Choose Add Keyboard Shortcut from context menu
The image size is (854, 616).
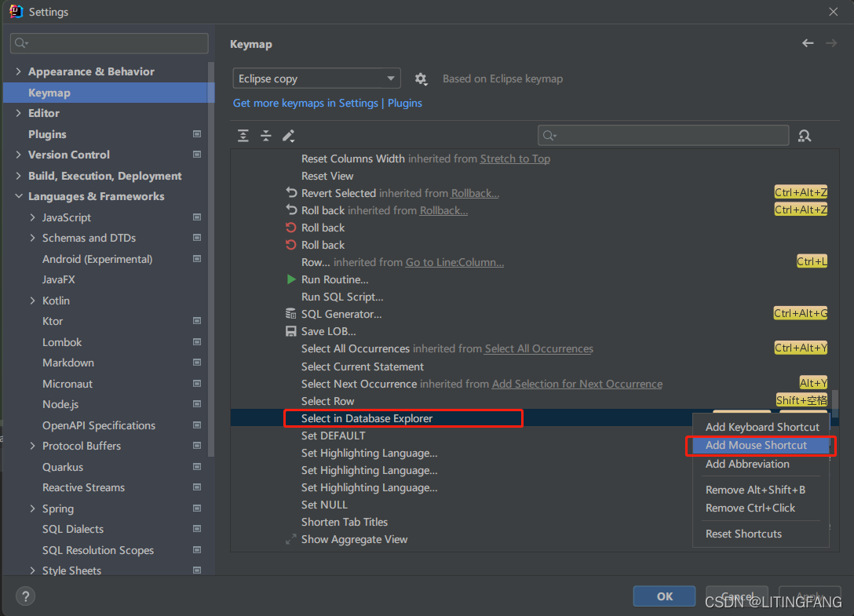point(762,427)
